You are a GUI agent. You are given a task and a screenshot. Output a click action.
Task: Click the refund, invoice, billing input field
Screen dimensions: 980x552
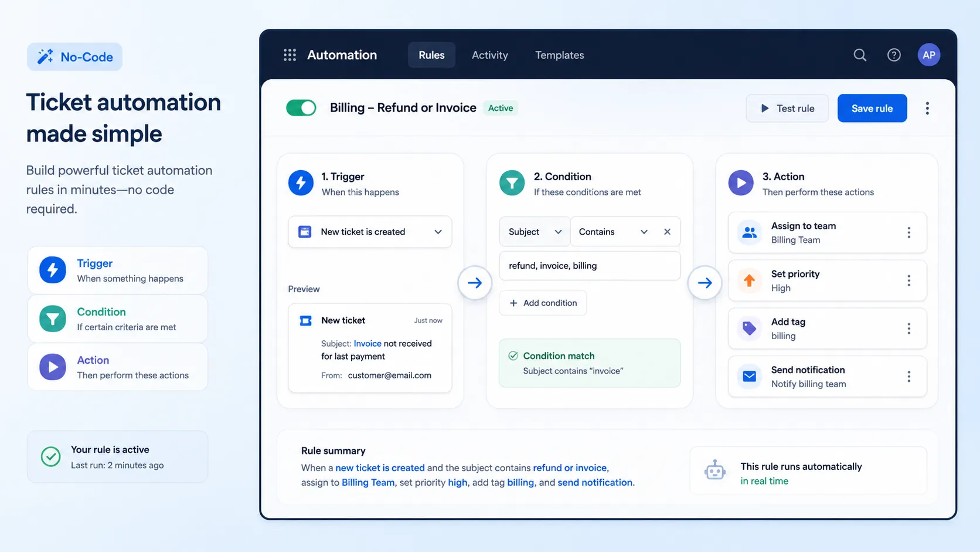(x=590, y=266)
